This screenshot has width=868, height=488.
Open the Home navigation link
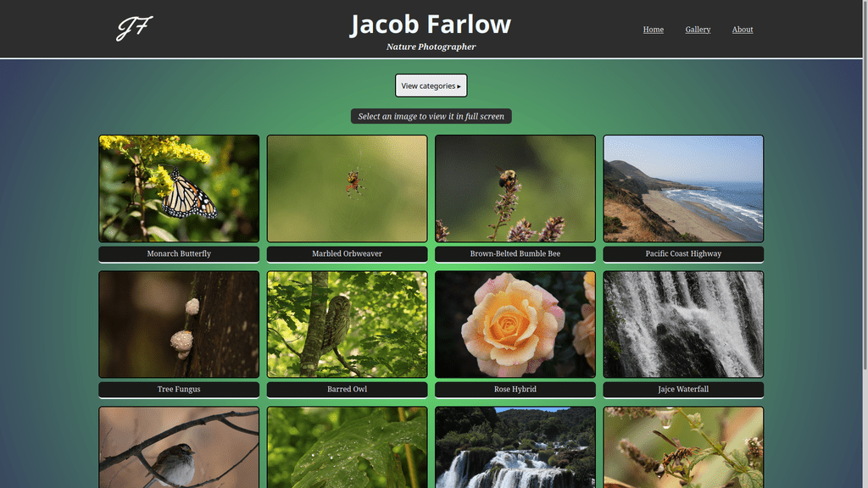[x=654, y=30]
